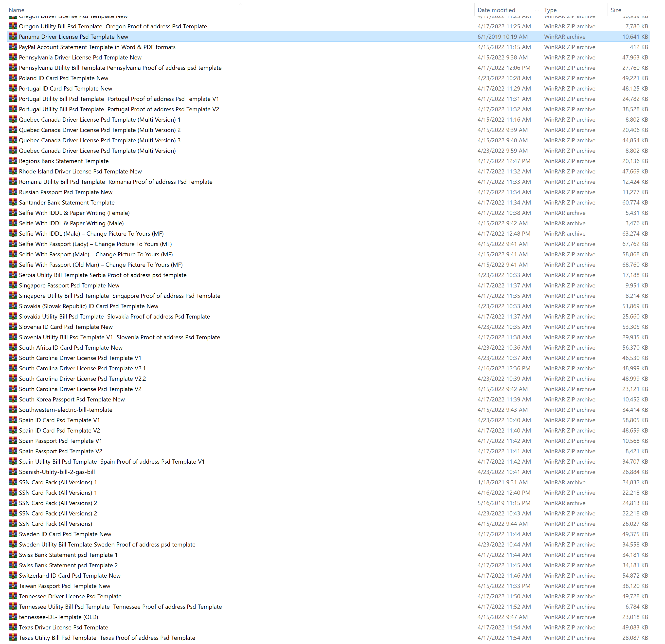
Task: Select the Southwestern-electric-bill-template row
Action: 66,409
